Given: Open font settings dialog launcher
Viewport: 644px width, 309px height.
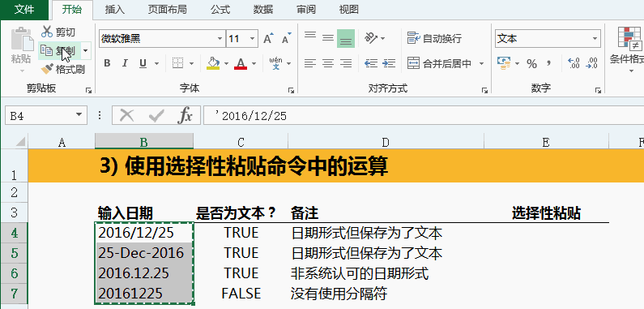Looking at the screenshot, I should click(x=291, y=90).
